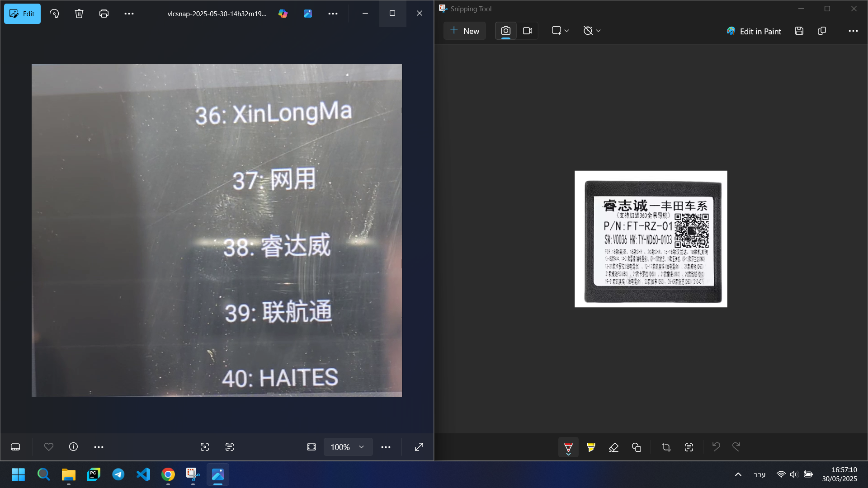Screen dimensions: 868x488
Task: Switch to Photos via taskbar icon
Action: pos(218,474)
